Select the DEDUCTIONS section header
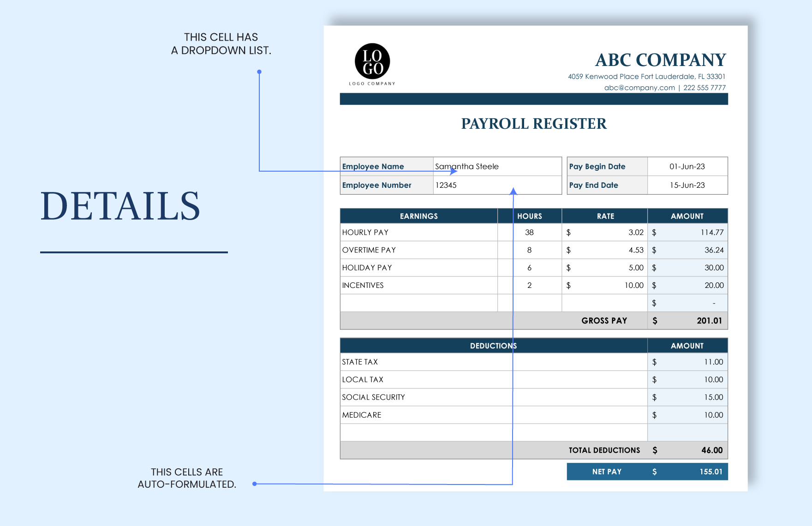812x526 pixels. 493,345
